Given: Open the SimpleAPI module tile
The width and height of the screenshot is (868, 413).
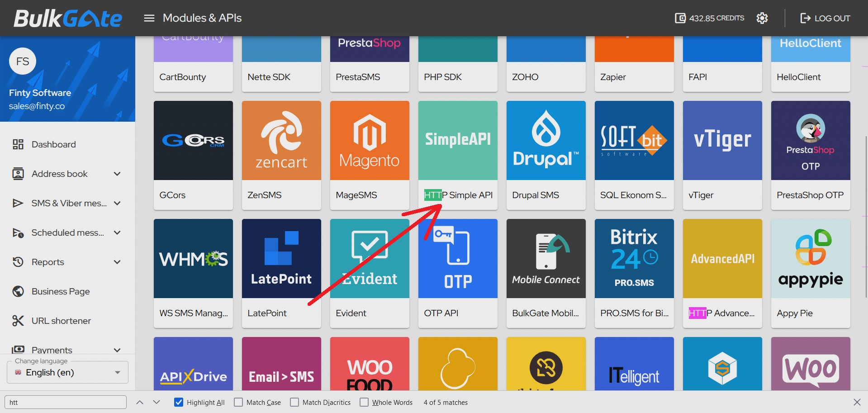Looking at the screenshot, I should [x=458, y=155].
